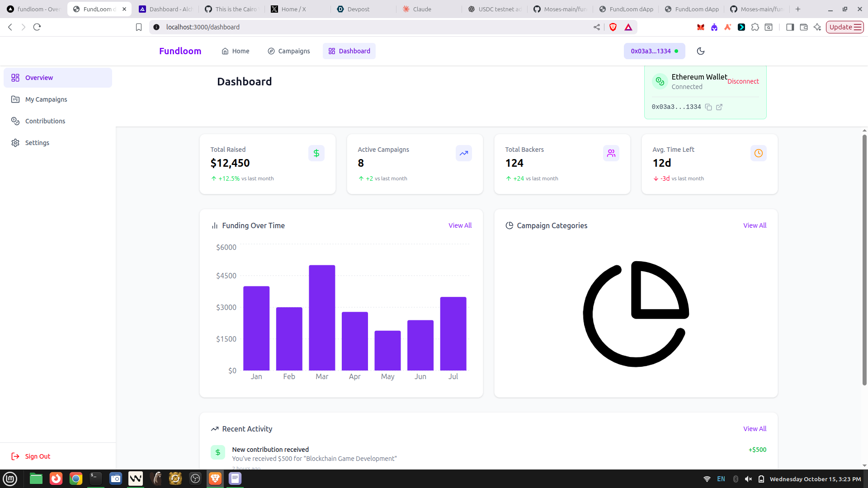Open the browser extensions puzzle menu
Viewport: 868px width, 488px height.
755,27
